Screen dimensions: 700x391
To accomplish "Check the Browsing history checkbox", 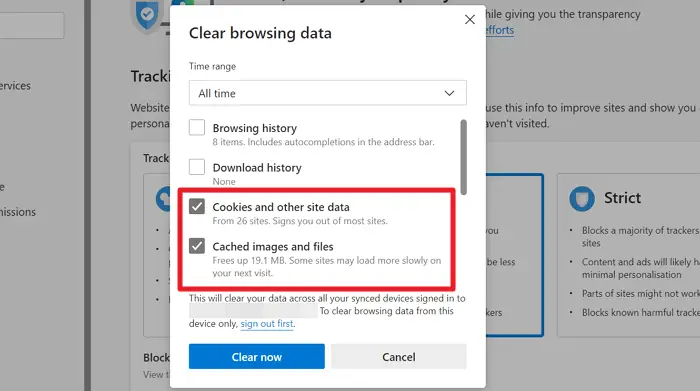I will pos(197,128).
